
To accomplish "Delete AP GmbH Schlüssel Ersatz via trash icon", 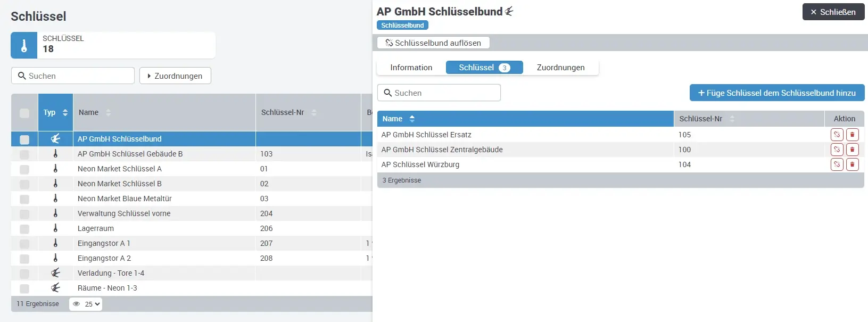I will point(852,135).
